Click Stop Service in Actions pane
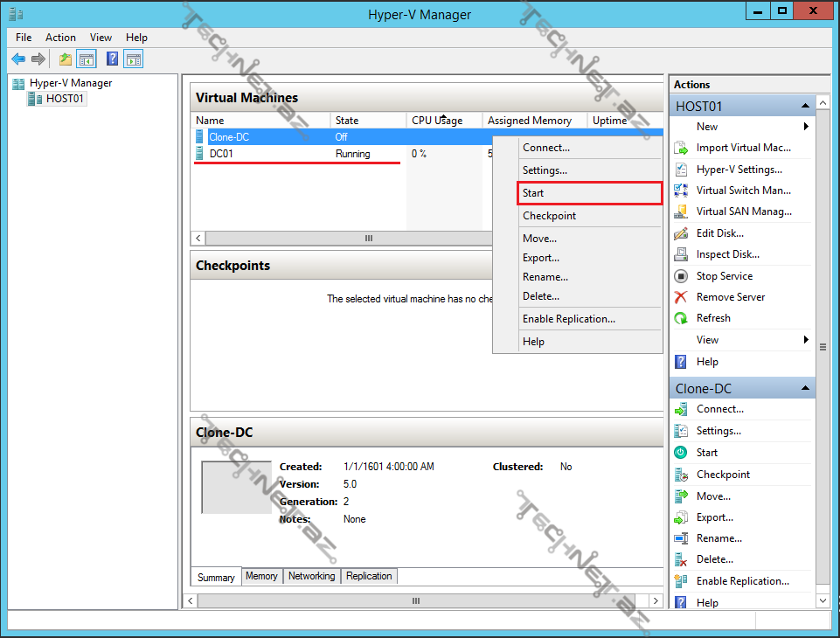The image size is (840, 638). tap(724, 276)
